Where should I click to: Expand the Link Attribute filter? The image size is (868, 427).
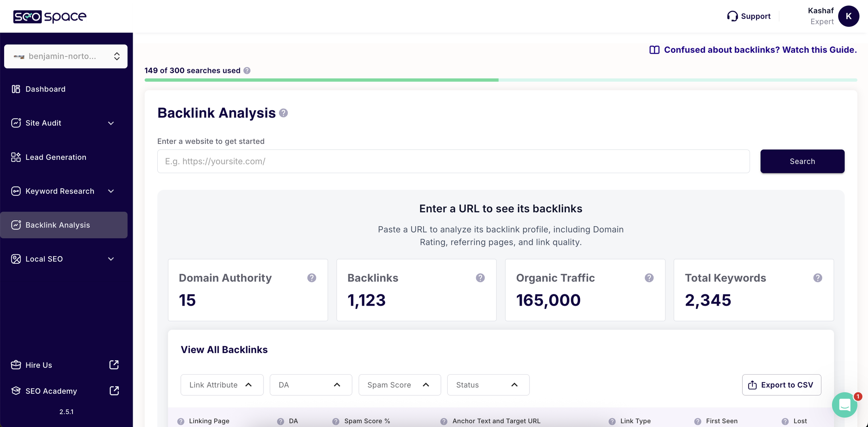[x=222, y=385]
